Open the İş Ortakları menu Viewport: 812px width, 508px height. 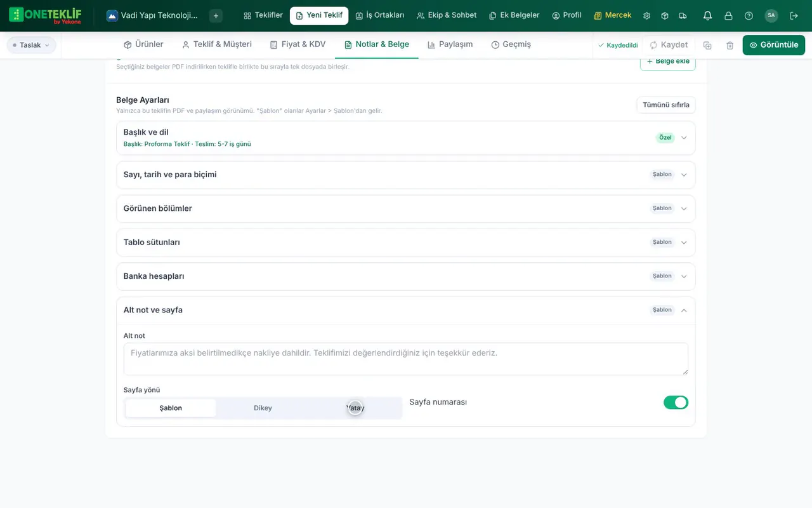[x=379, y=15]
